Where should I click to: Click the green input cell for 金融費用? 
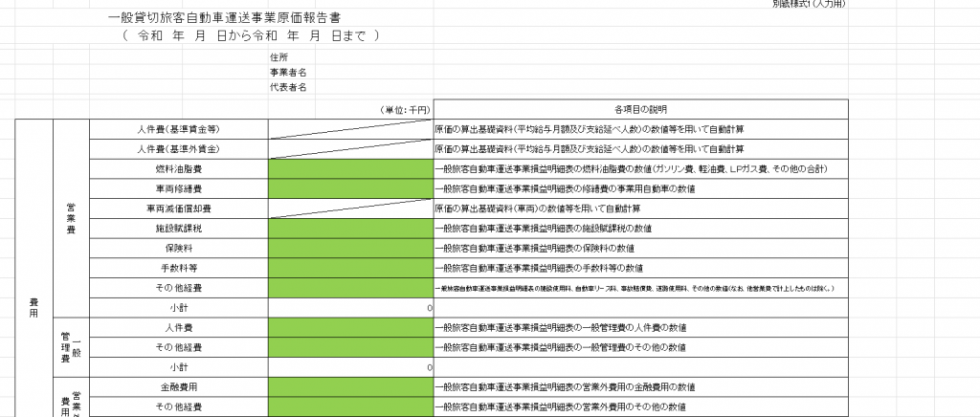coord(350,387)
